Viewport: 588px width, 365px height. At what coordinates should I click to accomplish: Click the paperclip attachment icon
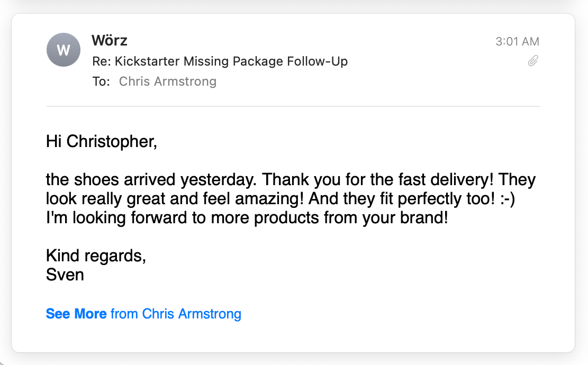[x=533, y=61]
